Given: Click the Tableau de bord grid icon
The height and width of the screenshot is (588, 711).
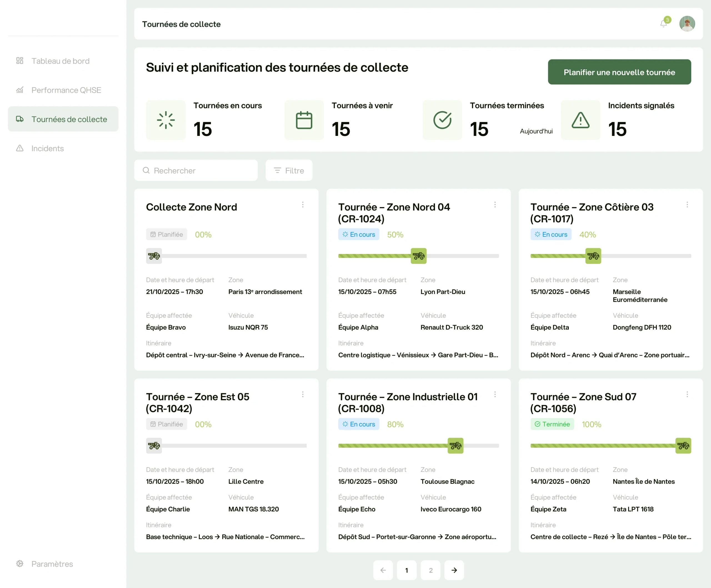Looking at the screenshot, I should click(x=20, y=61).
